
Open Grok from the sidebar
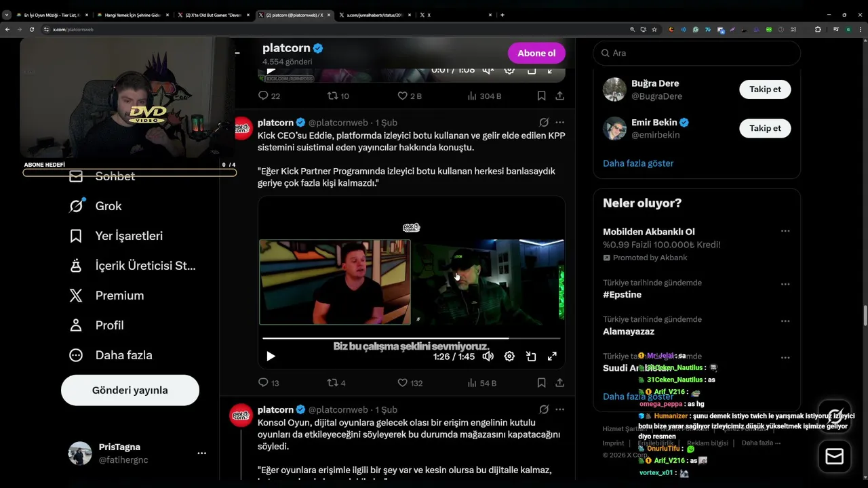click(96, 206)
